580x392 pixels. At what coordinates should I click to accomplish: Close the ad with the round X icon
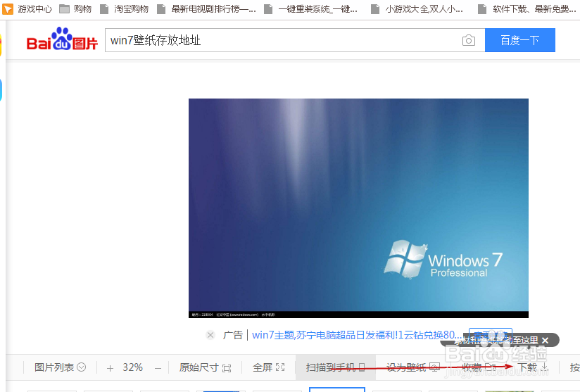pos(210,335)
